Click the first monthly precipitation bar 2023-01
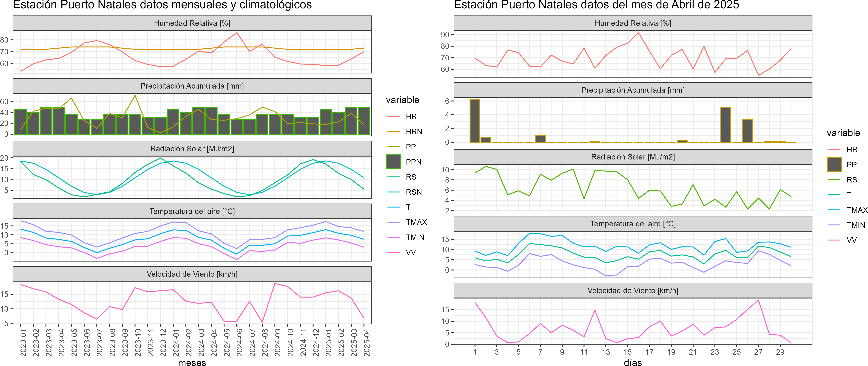Screen dimensions: 868x366 21,122
